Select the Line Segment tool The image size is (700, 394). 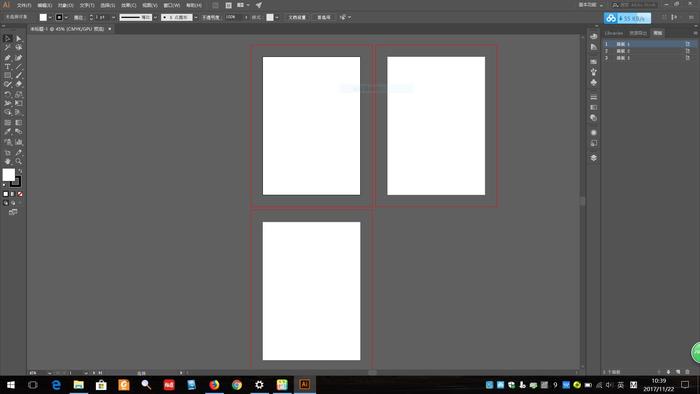pos(18,66)
